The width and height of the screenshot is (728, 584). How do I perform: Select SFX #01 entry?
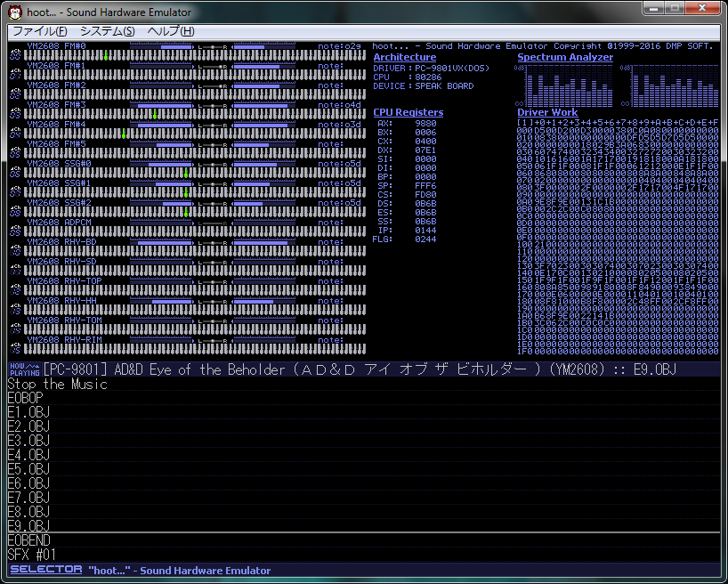pyautogui.click(x=30, y=555)
